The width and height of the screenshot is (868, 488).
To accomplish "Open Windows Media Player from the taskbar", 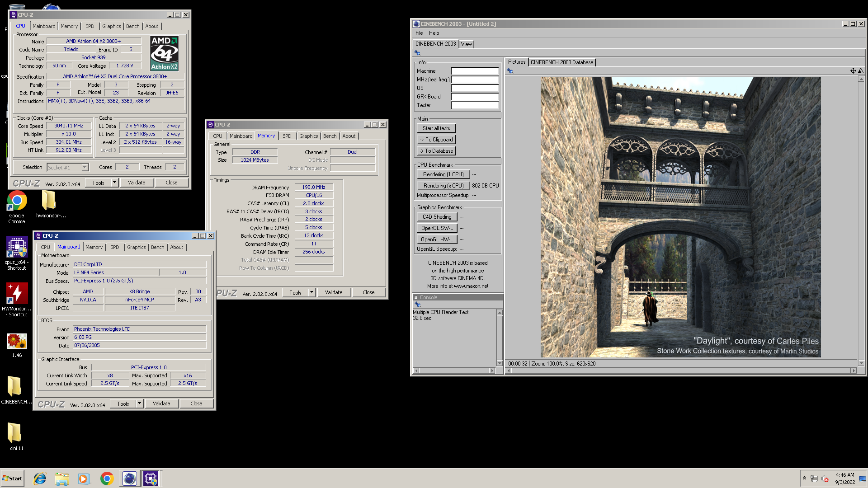I will pyautogui.click(x=84, y=479).
